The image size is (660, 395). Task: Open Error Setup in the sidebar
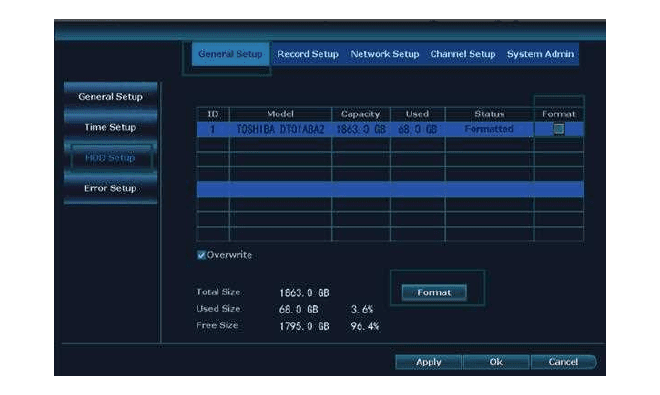click(110, 188)
